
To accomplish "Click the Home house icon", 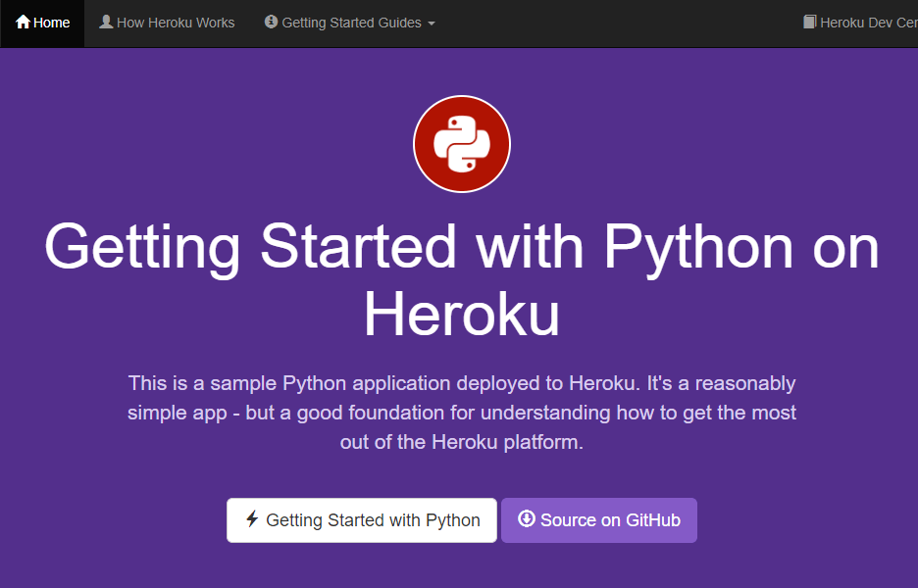I will [x=23, y=23].
